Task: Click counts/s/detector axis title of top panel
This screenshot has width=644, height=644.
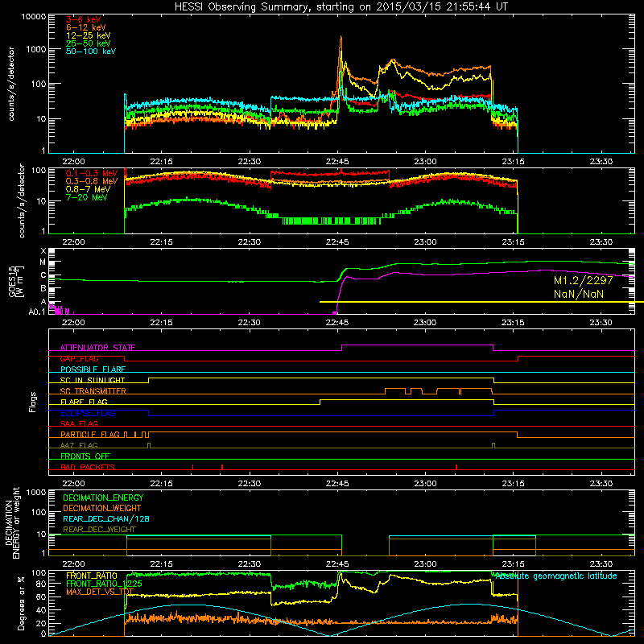Action: pyautogui.click(x=11, y=84)
